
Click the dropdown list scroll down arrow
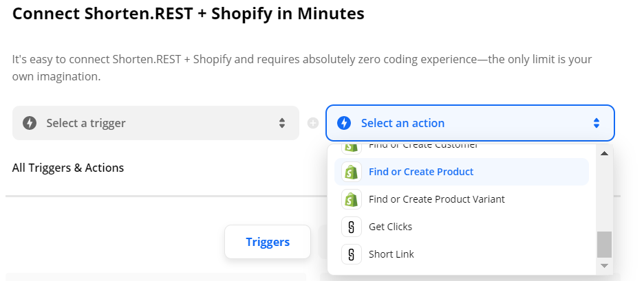point(604,266)
